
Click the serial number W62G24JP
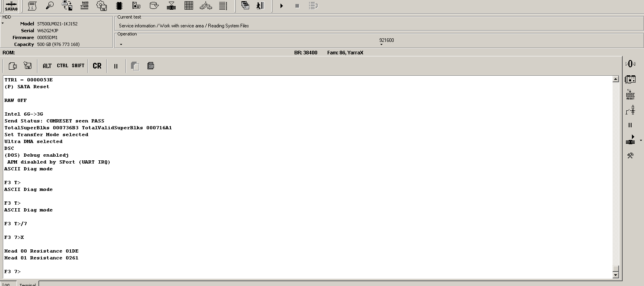pos(48,31)
